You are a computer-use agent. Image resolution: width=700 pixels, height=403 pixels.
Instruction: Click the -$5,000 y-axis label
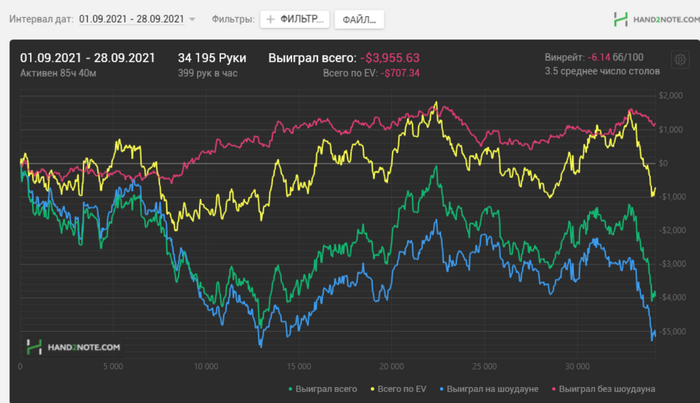tap(672, 332)
